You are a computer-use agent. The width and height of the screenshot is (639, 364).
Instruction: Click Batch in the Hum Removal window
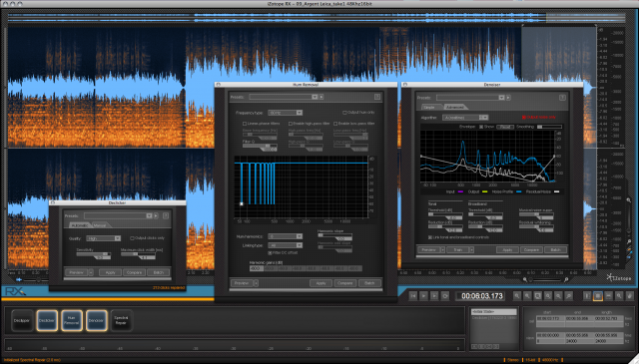coord(369,283)
